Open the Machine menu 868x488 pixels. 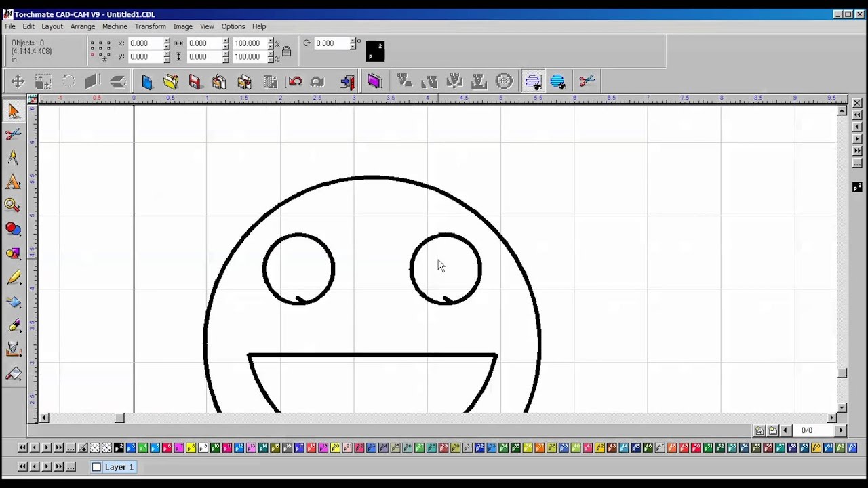tap(115, 26)
